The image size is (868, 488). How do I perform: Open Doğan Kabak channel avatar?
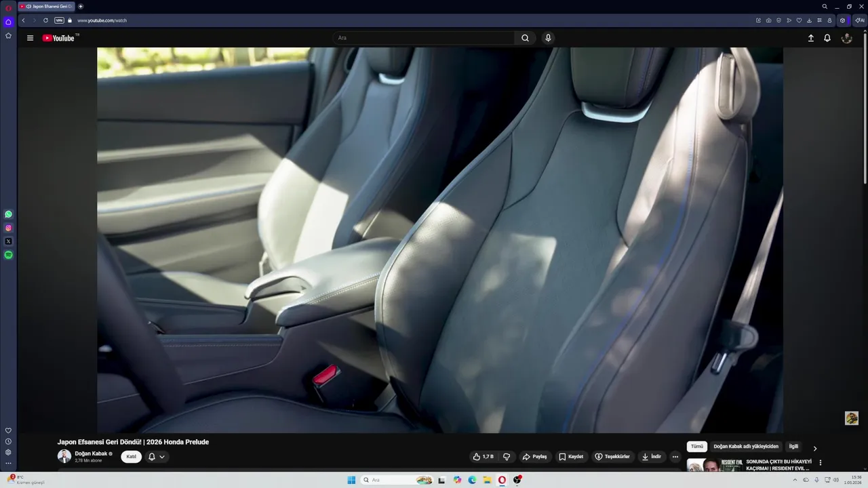click(64, 456)
